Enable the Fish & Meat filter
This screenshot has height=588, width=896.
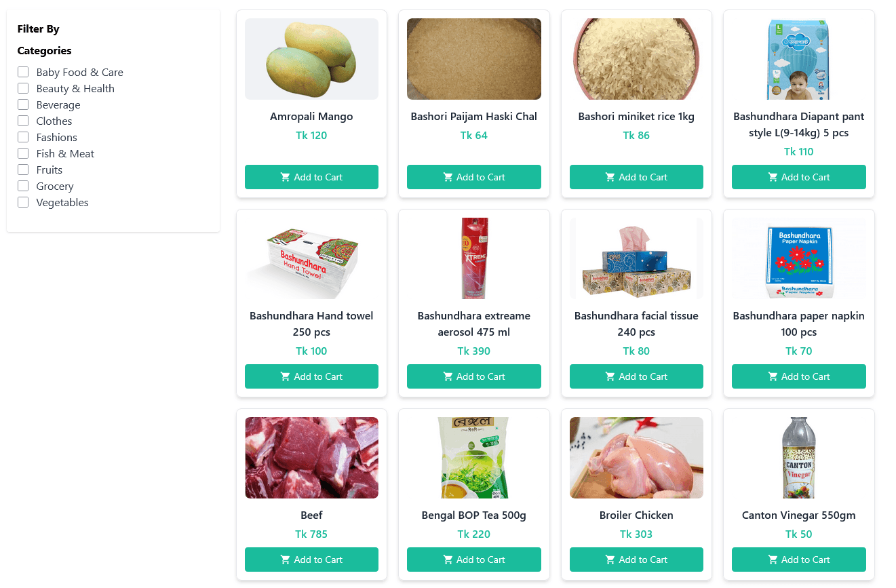tap(23, 153)
